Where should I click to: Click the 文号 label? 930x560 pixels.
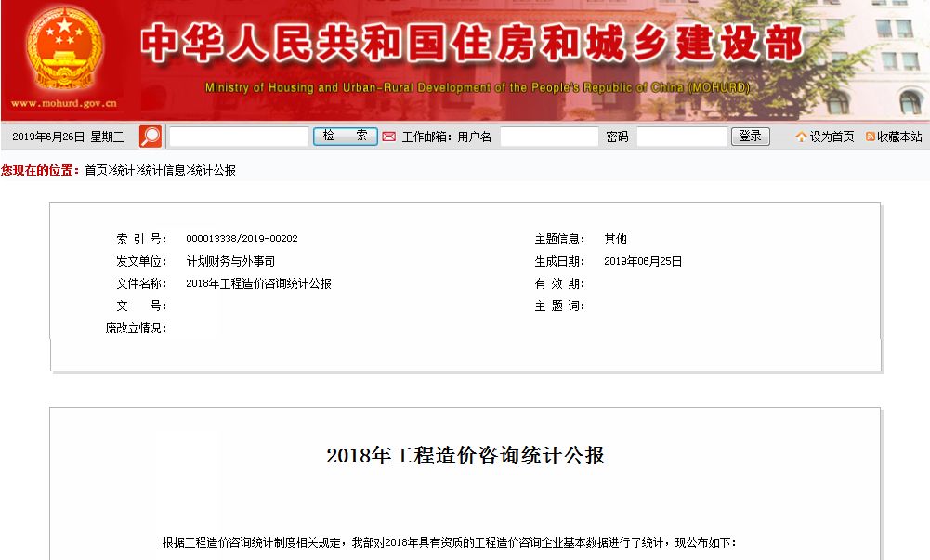(141, 306)
